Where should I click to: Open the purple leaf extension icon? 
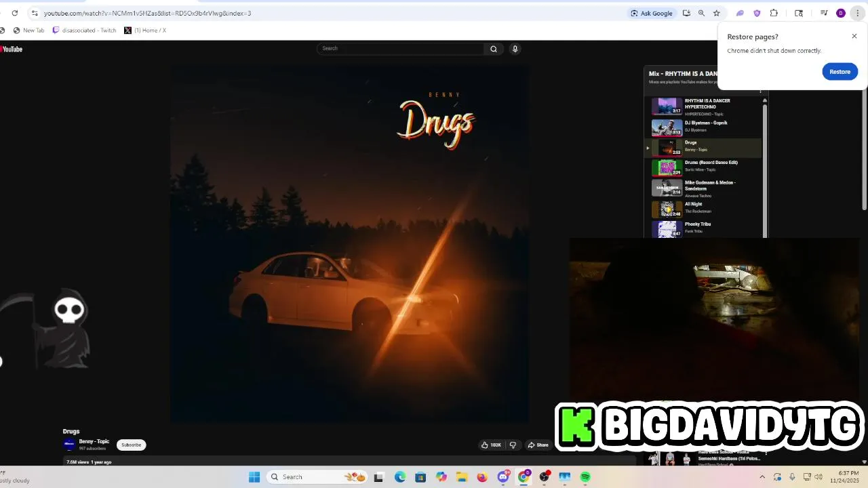(740, 13)
